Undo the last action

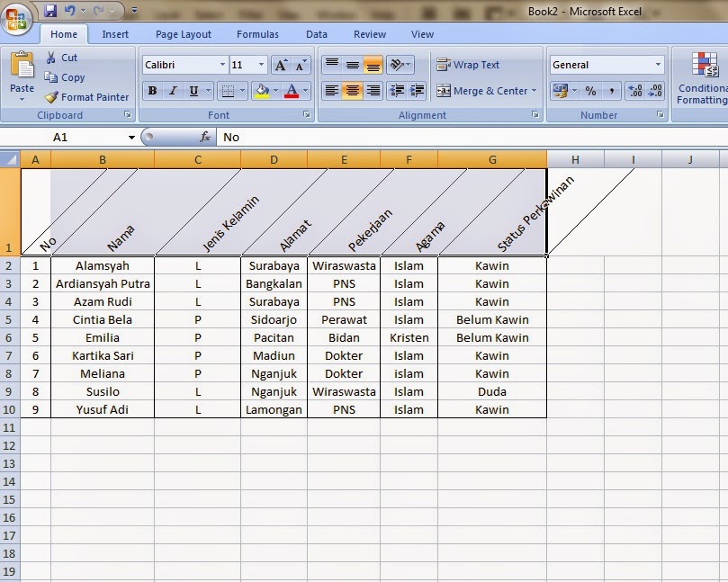[69, 10]
